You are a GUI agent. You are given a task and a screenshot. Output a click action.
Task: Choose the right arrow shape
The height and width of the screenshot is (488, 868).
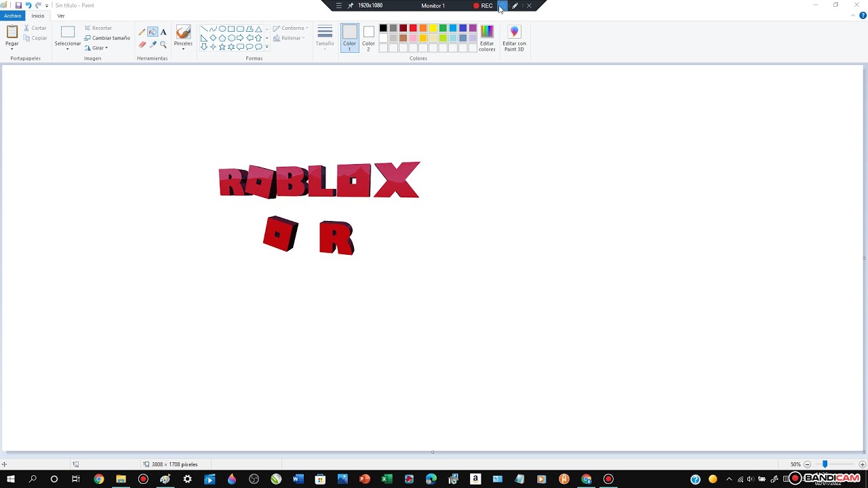pyautogui.click(x=240, y=38)
